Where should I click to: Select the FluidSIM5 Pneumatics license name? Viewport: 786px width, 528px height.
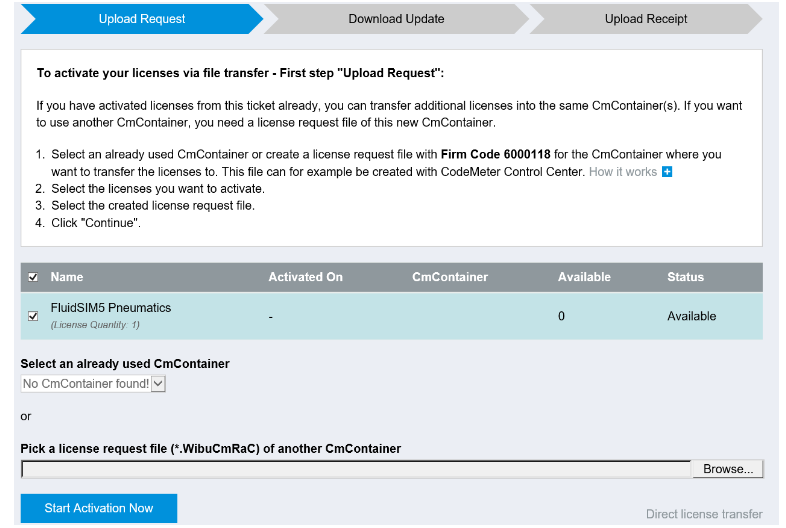pos(111,308)
